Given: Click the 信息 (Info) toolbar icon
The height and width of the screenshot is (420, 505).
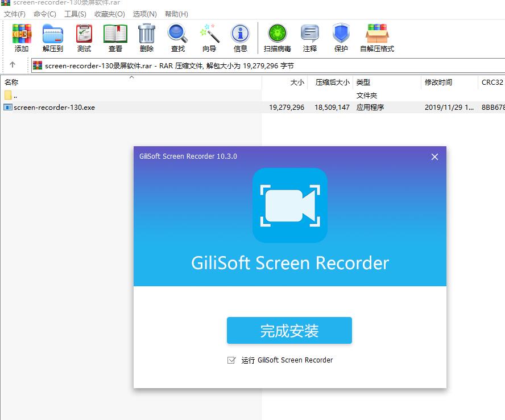Looking at the screenshot, I should (x=240, y=34).
